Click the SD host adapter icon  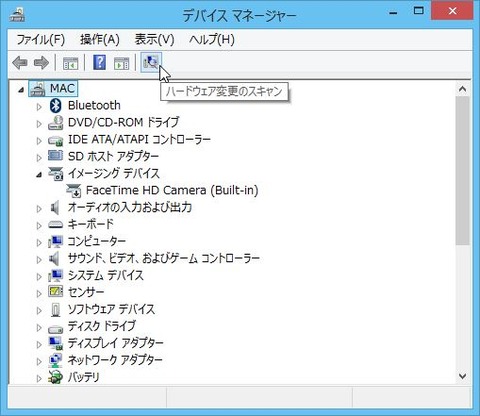tap(55, 156)
